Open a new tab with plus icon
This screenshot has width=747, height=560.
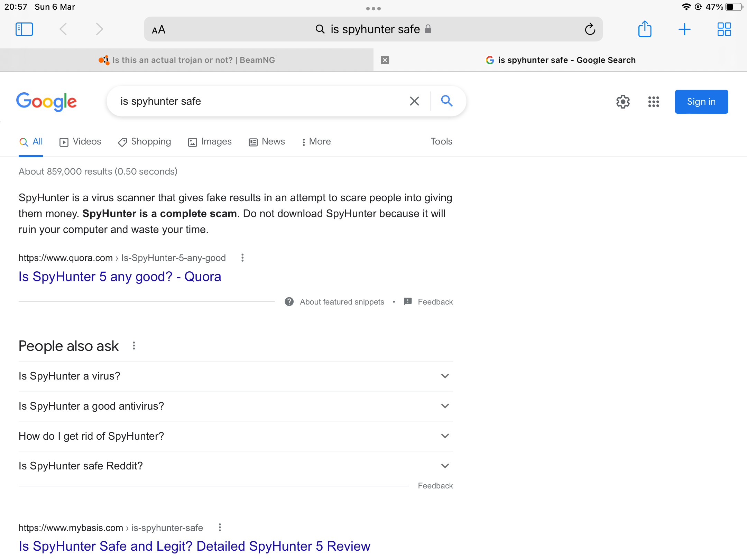(684, 29)
